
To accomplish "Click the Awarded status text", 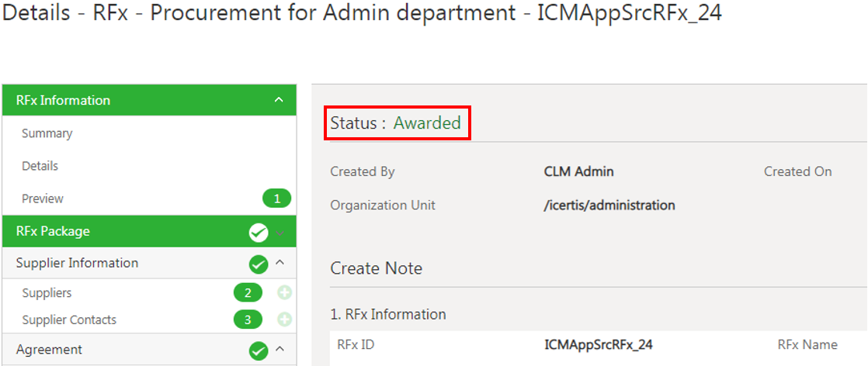I will point(427,123).
